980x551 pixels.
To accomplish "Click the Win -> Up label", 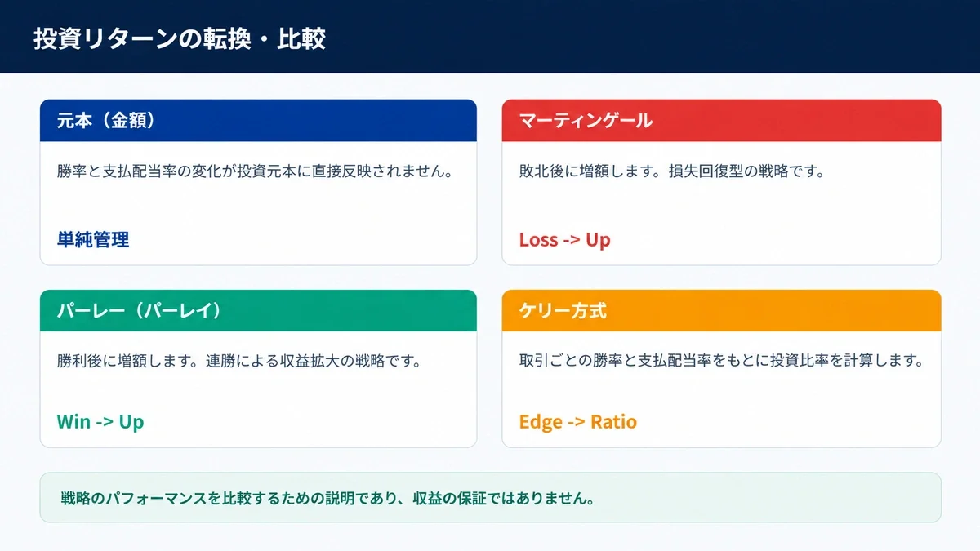I will pos(100,422).
